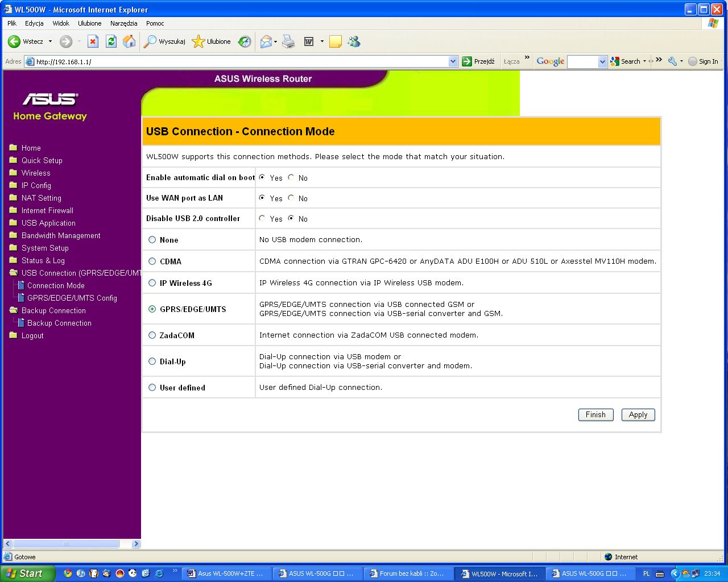The height and width of the screenshot is (582, 728).
Task: Select the Dial-Up connection radio button
Action: point(152,361)
